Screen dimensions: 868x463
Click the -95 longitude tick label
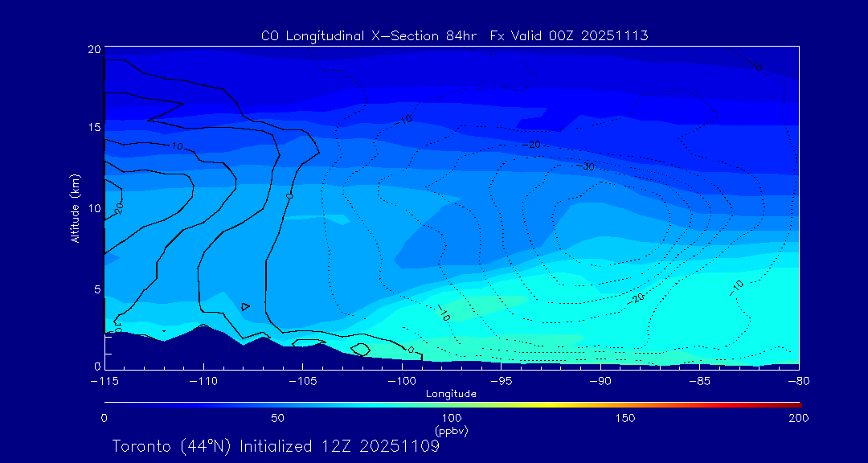(x=501, y=382)
